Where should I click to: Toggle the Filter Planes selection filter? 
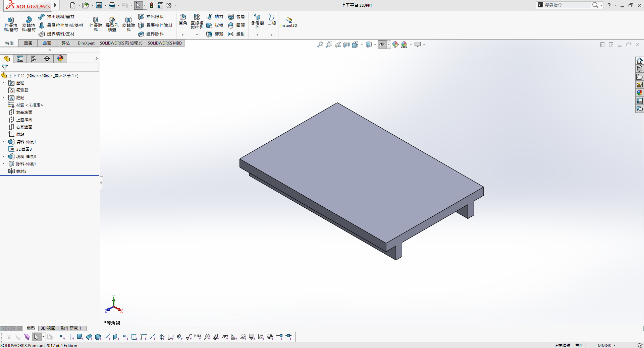[116, 337]
